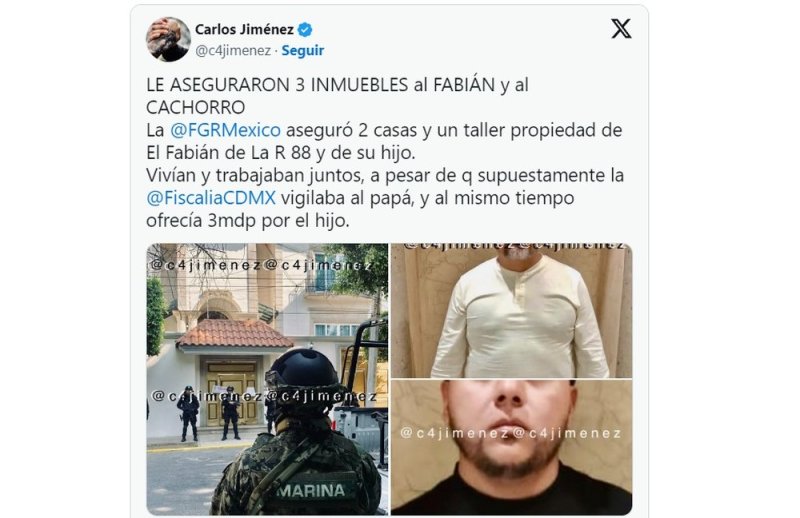
Task: Click the soldier's black helmet
Action: click(x=302, y=376)
